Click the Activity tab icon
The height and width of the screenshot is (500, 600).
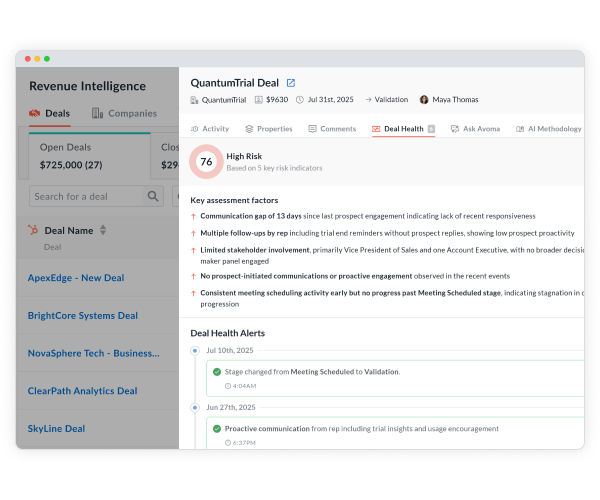(x=194, y=129)
